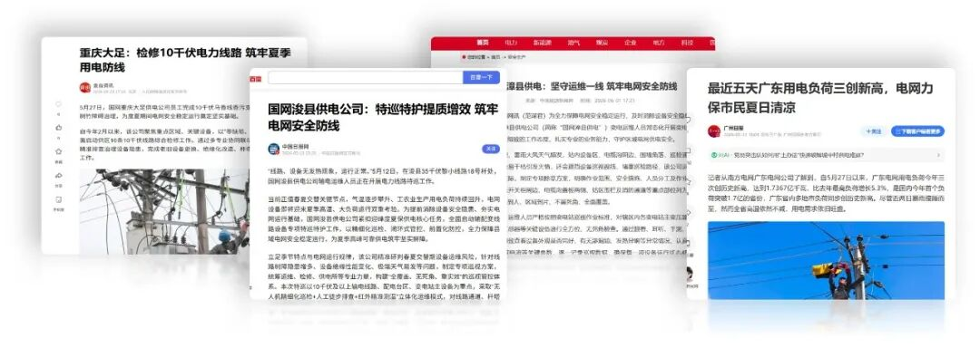980x348 pixels.
Task: Click headline 重庆大足：检修10千伏电力线路
Action: click(162, 53)
